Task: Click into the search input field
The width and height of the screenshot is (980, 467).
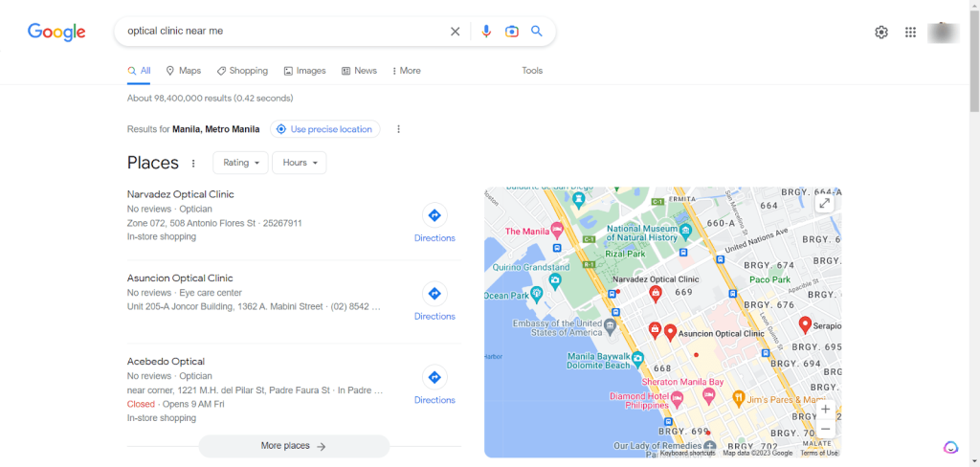Action: [x=284, y=32]
